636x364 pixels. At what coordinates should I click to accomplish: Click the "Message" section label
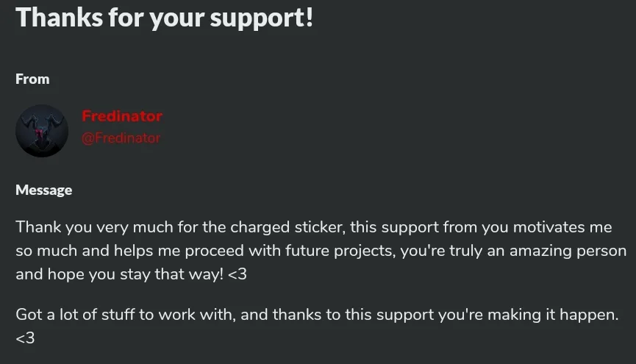[x=44, y=190]
